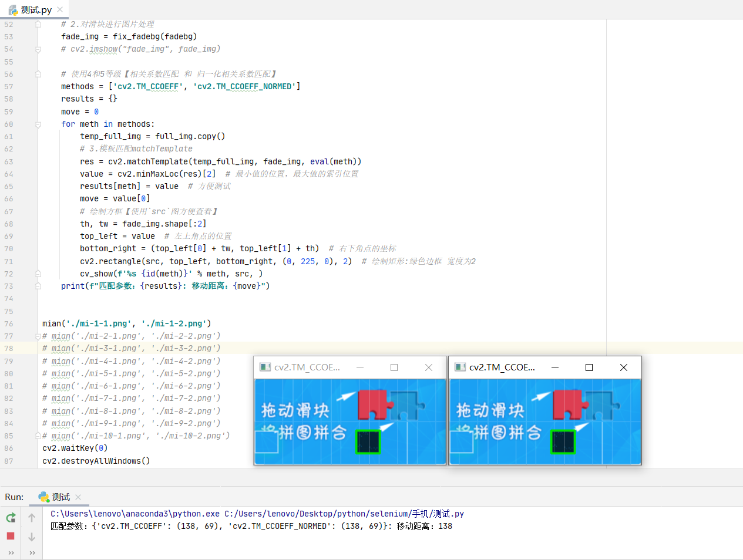Click the mian('./mi-1-1.png' call

(127, 323)
